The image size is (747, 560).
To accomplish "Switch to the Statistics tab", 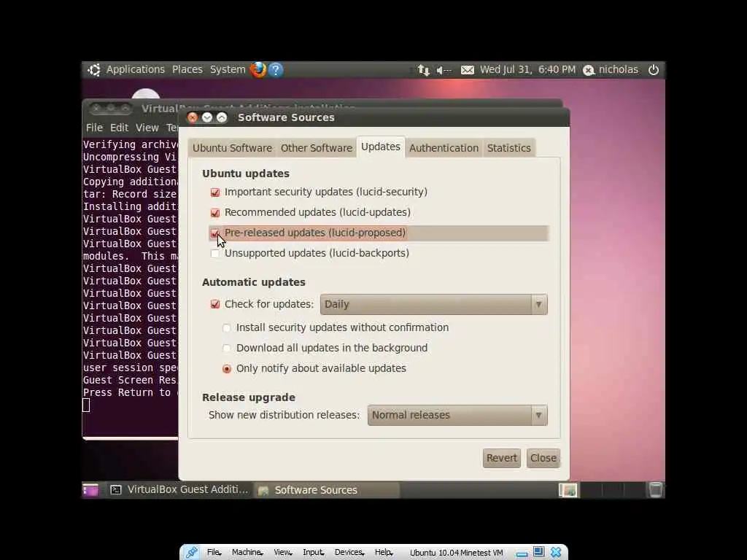I will pos(508,148).
